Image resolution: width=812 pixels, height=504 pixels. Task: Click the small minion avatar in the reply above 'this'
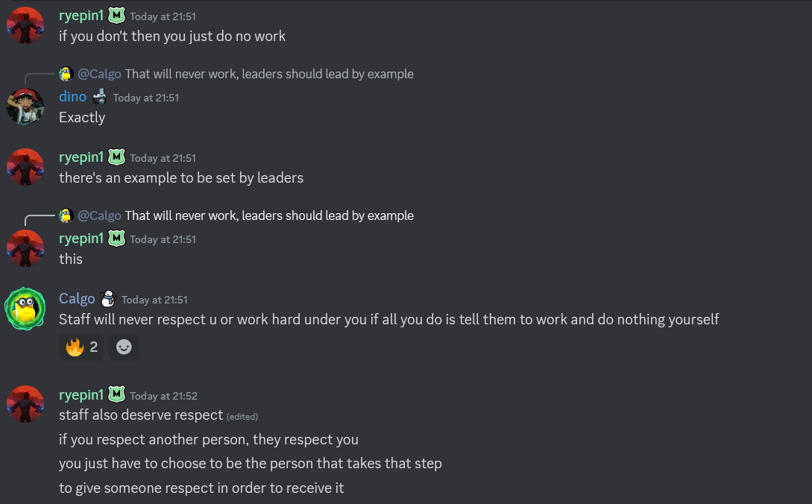[66, 215]
